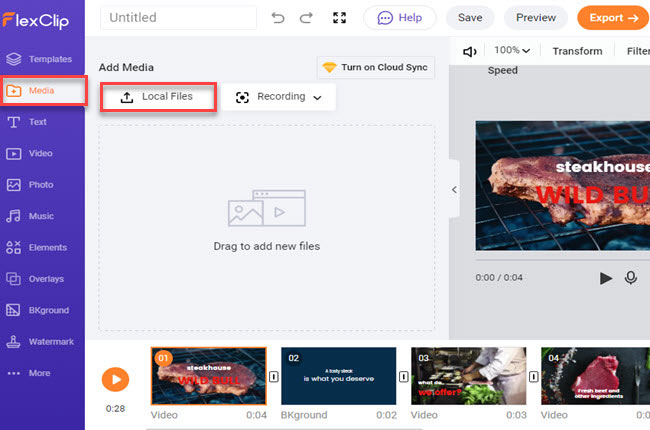The width and height of the screenshot is (650, 430).
Task: Select storyboard scene 03 thumbnail
Action: click(x=468, y=376)
